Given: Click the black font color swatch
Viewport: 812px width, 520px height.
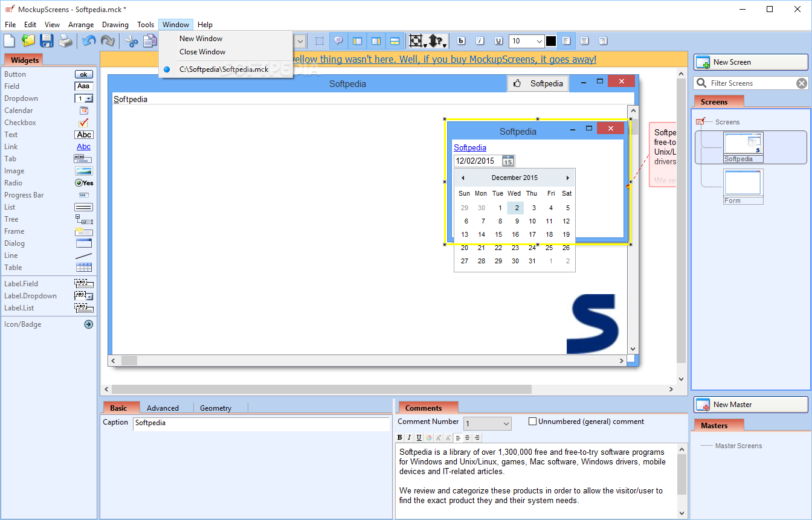Looking at the screenshot, I should pos(551,41).
